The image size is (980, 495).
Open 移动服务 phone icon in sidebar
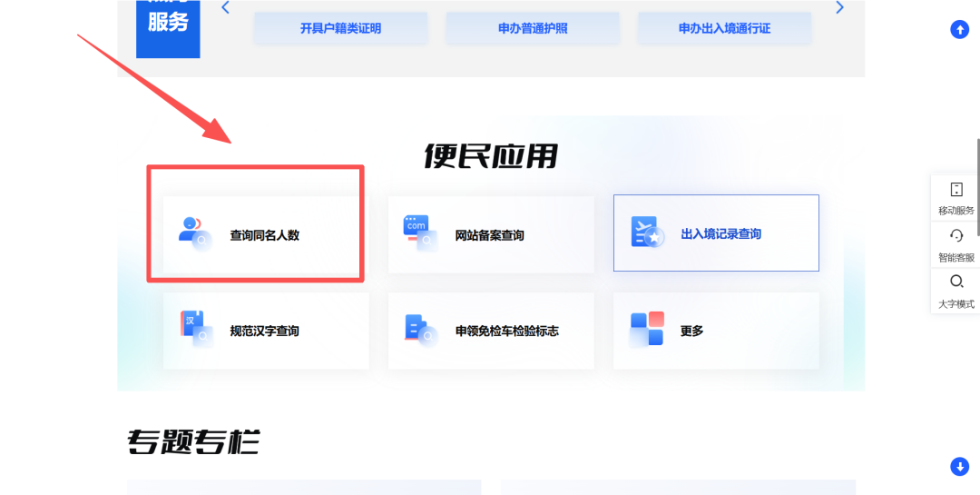pyautogui.click(x=956, y=189)
